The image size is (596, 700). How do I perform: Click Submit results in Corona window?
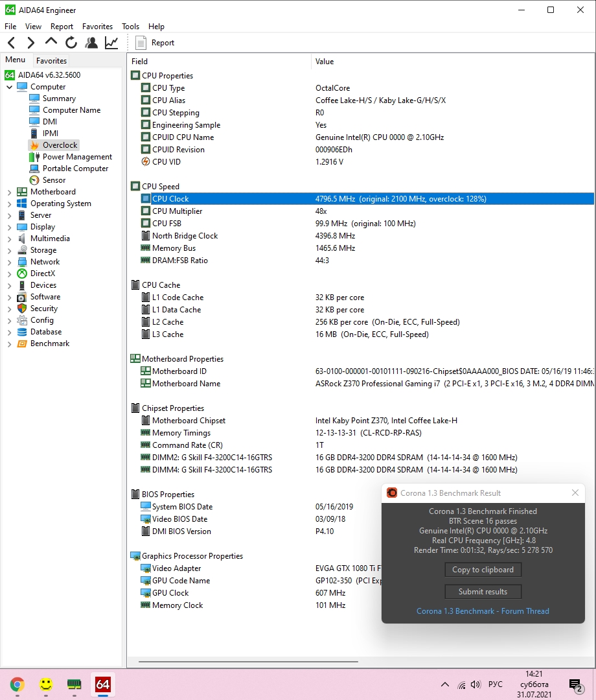pos(483,592)
